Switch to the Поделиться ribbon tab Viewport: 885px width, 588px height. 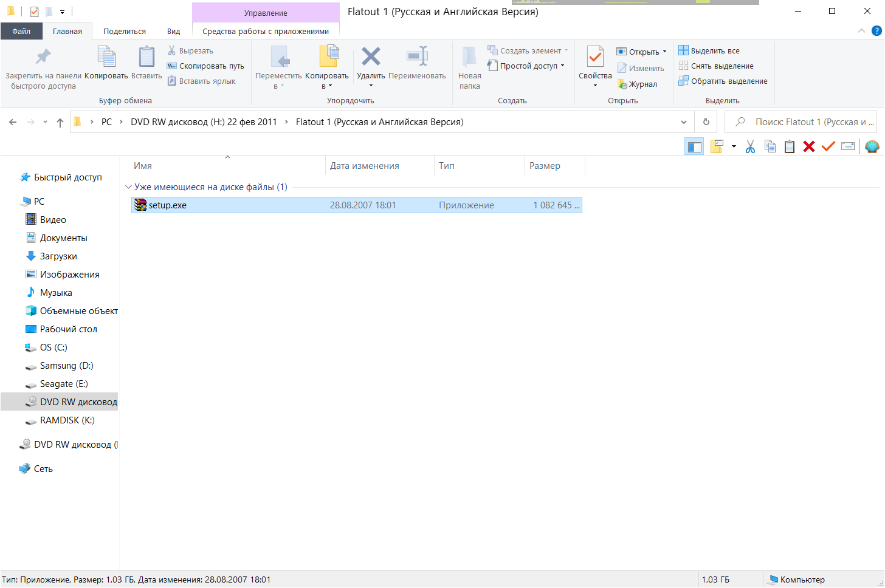click(125, 31)
